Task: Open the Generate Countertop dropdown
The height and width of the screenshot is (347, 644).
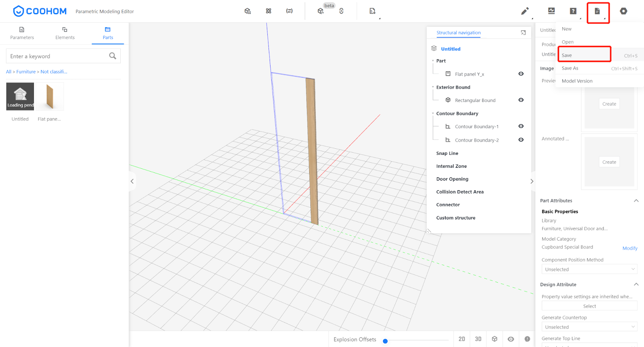Action: tap(589, 327)
